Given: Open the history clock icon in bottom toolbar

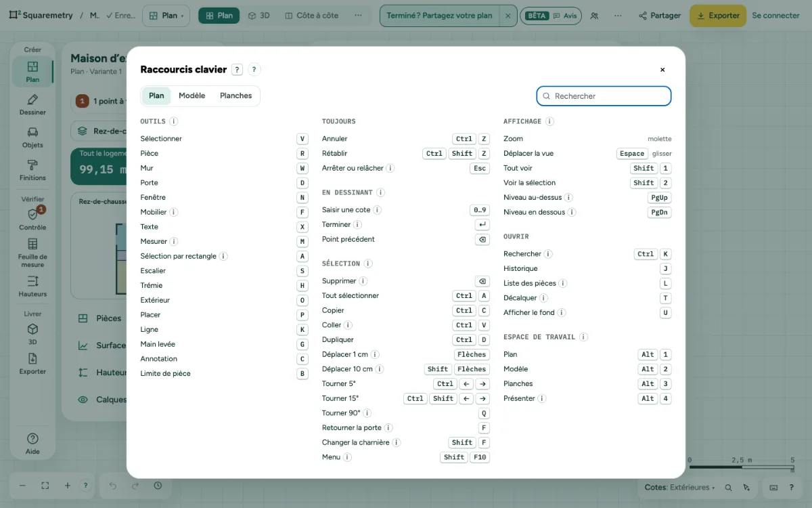Looking at the screenshot, I should coord(158,486).
